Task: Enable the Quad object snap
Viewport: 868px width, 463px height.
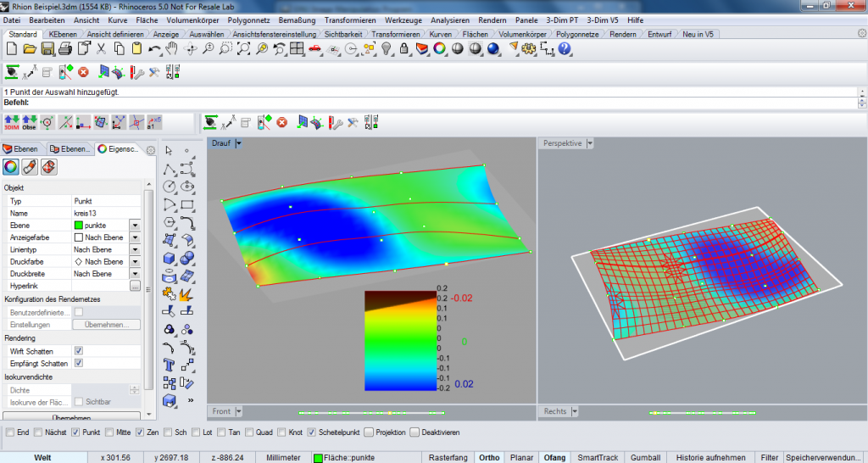Action: [x=249, y=432]
